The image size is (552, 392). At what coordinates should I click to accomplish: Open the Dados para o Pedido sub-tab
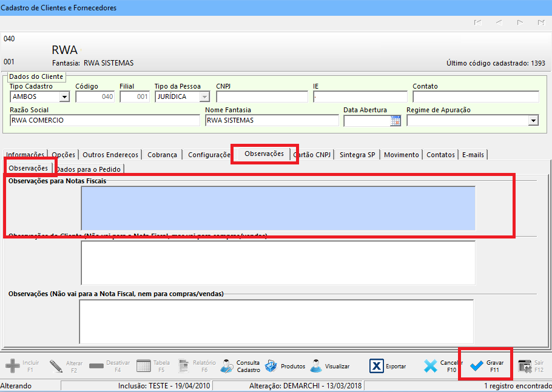[x=89, y=169]
